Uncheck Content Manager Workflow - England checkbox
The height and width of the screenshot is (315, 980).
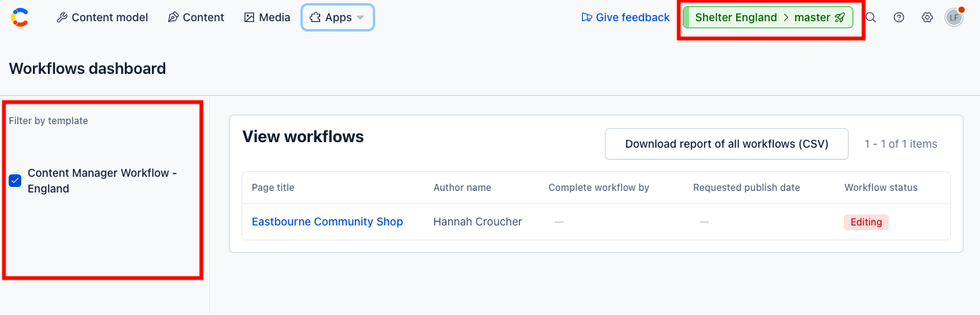[15, 181]
